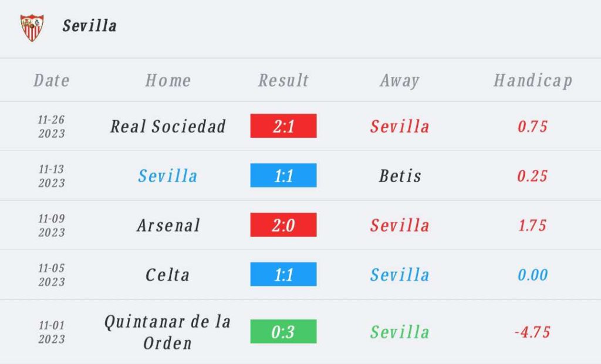
Task: Select the 1.75 handicap value
Action: coord(532,226)
